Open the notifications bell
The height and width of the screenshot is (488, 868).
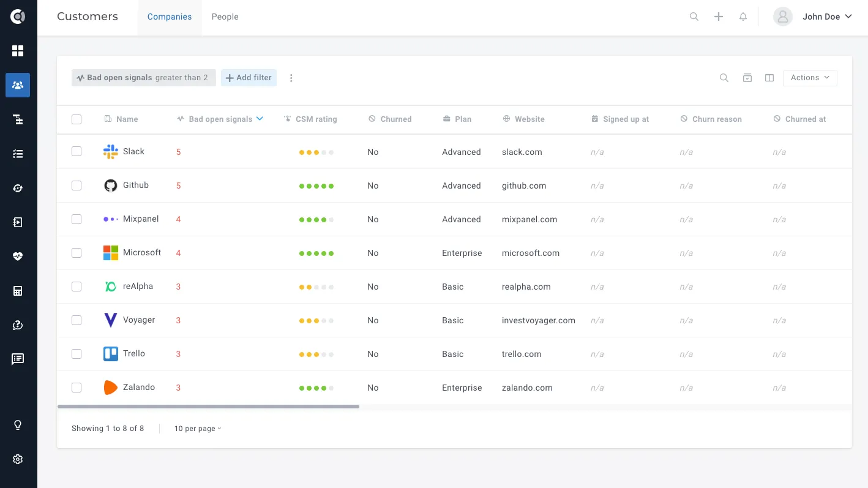(x=743, y=17)
